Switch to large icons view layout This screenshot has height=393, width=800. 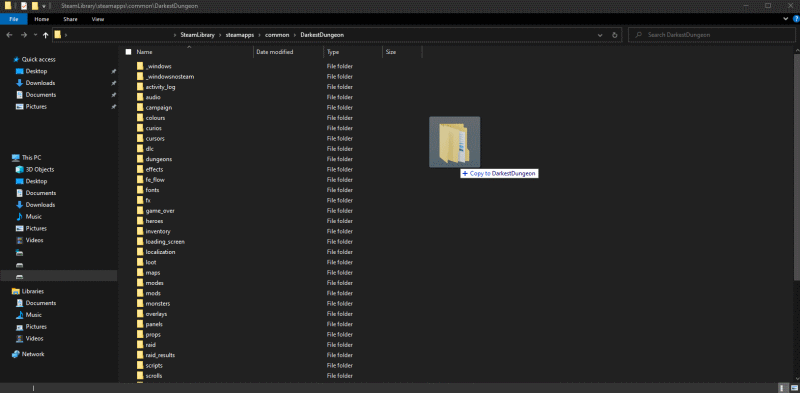[793, 388]
